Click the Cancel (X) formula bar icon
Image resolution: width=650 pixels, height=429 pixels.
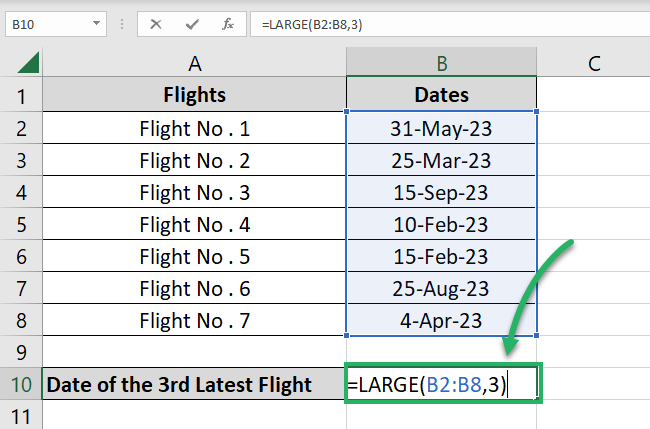(x=155, y=22)
